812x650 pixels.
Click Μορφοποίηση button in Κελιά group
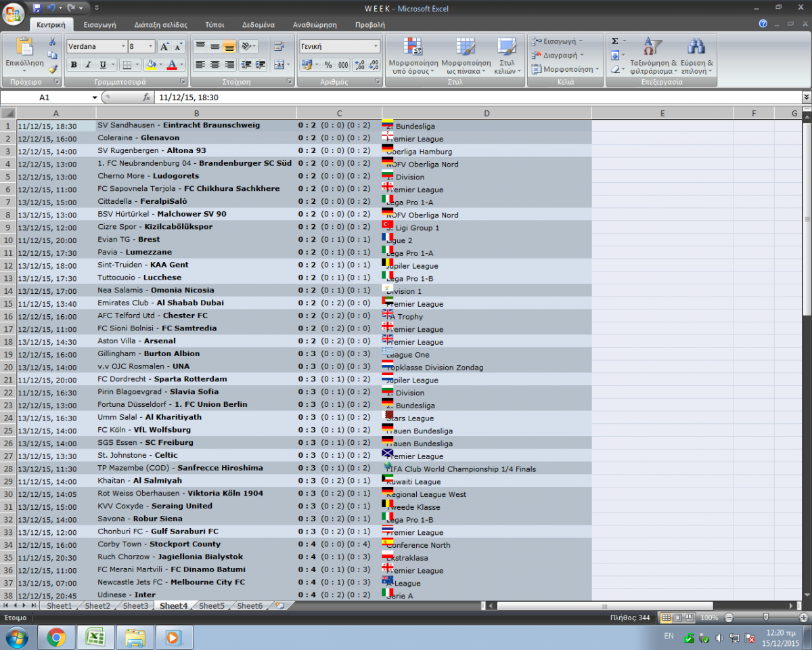(x=566, y=69)
